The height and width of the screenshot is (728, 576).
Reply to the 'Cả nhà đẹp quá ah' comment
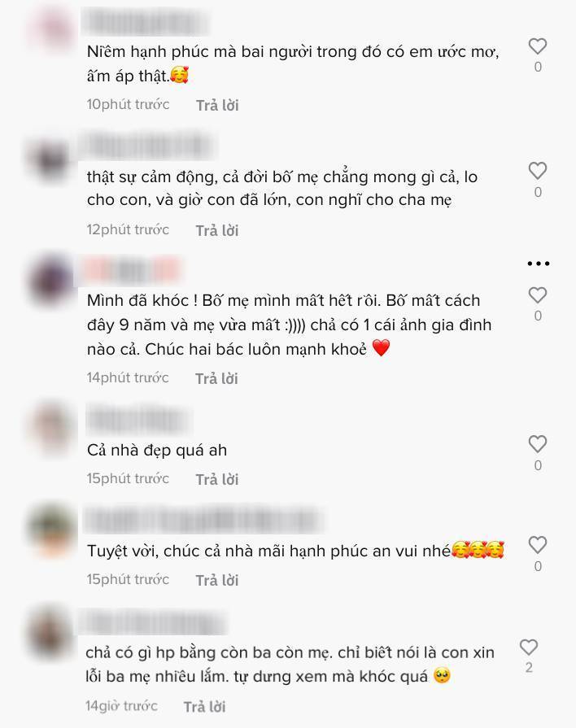(x=217, y=479)
